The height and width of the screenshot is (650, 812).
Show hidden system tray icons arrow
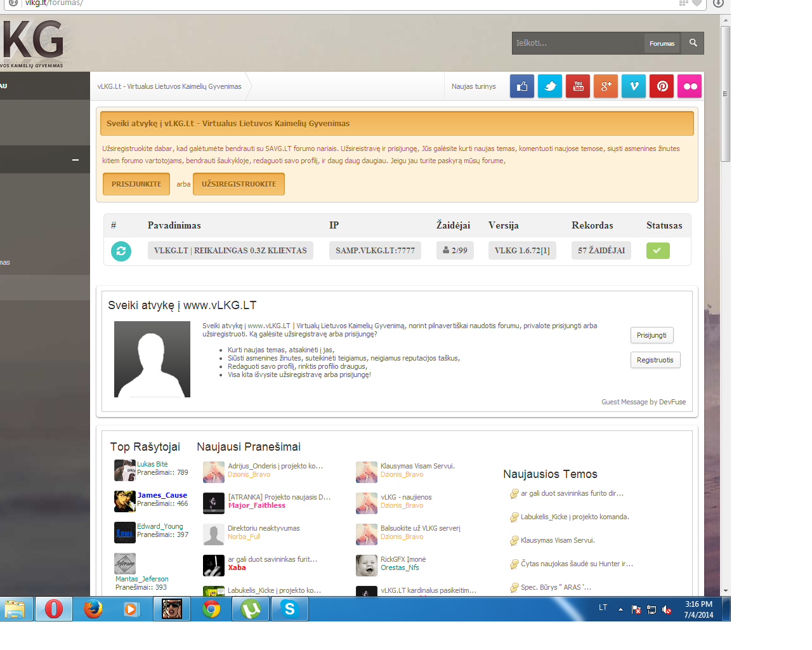(620, 609)
